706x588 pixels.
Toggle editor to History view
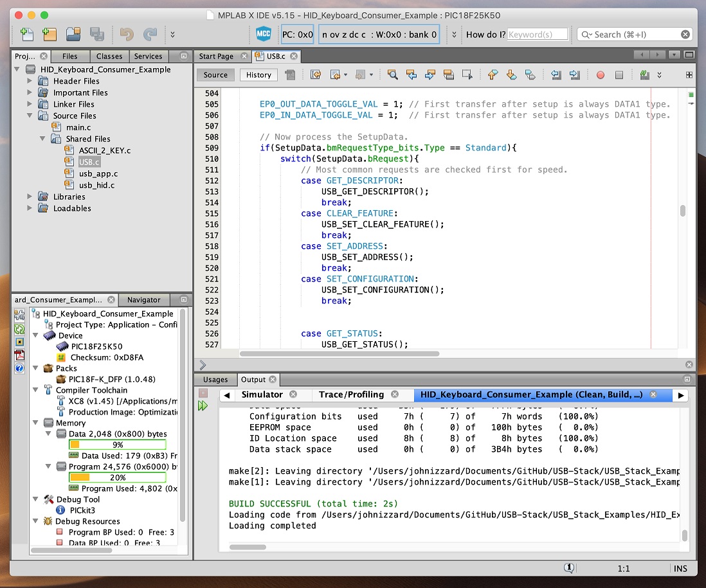[258, 75]
